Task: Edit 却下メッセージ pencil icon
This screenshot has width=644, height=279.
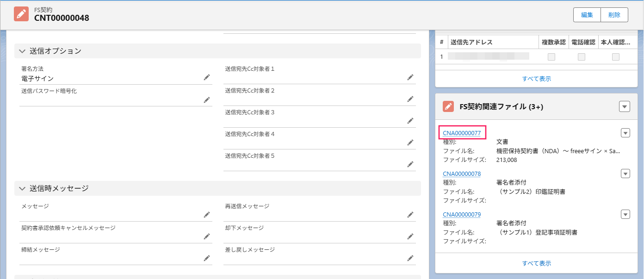Action: [x=410, y=236]
